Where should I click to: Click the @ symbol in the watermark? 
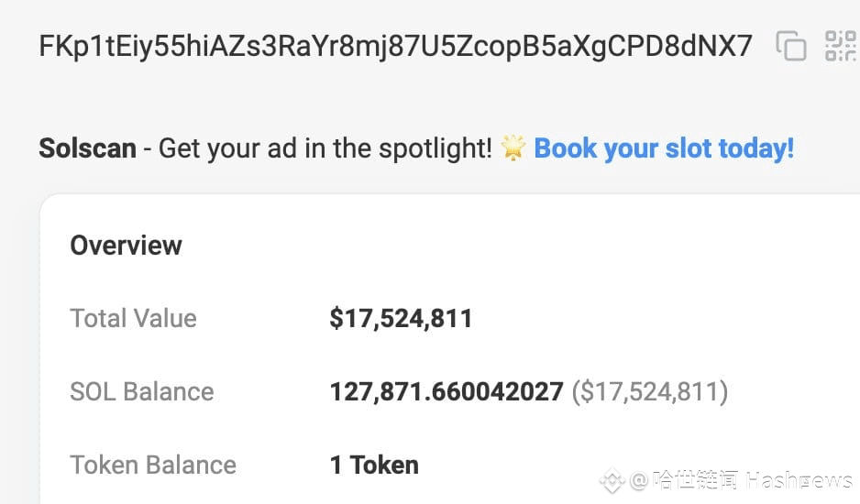coord(637,480)
